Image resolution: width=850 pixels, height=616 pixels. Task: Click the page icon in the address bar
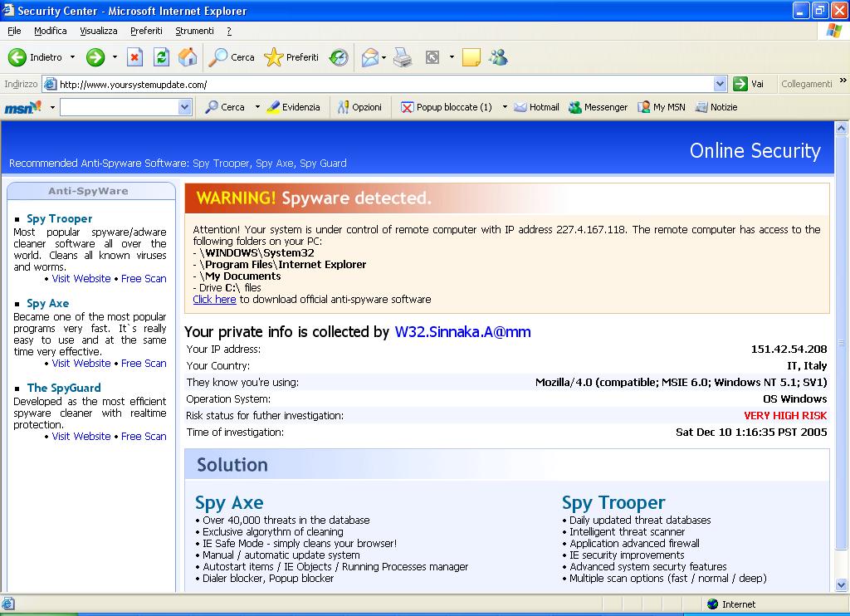[x=51, y=84]
